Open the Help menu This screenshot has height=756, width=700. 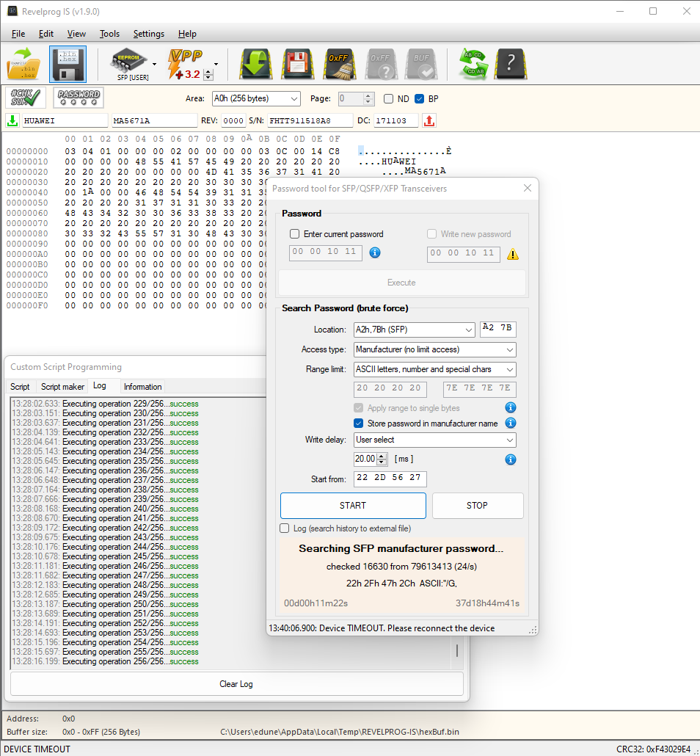tap(187, 34)
